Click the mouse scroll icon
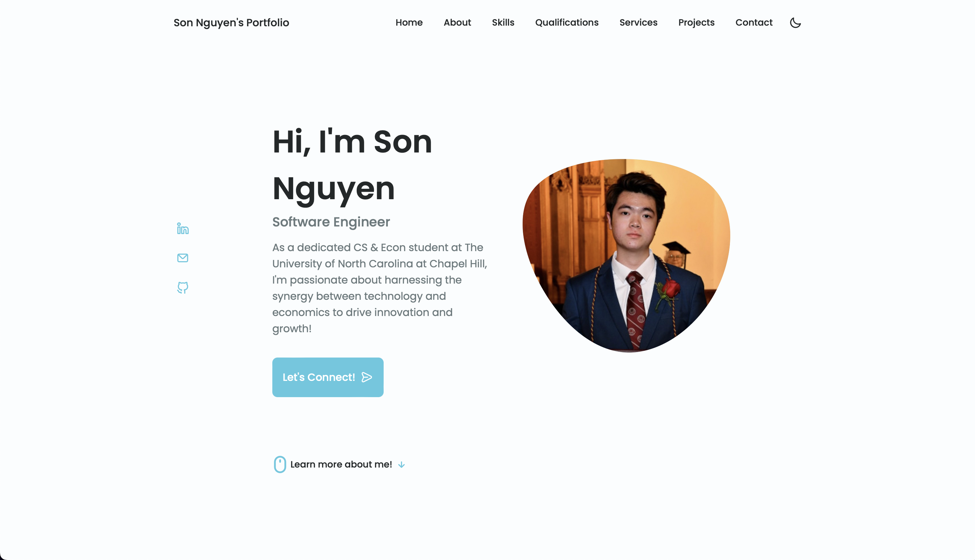The width and height of the screenshot is (975, 560). click(x=280, y=464)
